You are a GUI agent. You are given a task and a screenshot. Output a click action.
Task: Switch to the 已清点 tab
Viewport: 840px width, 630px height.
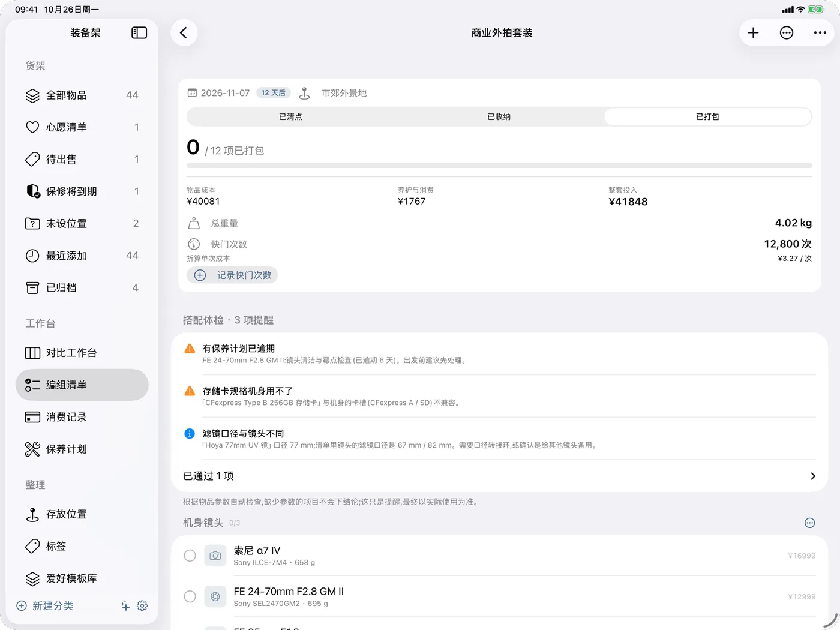[x=290, y=116]
